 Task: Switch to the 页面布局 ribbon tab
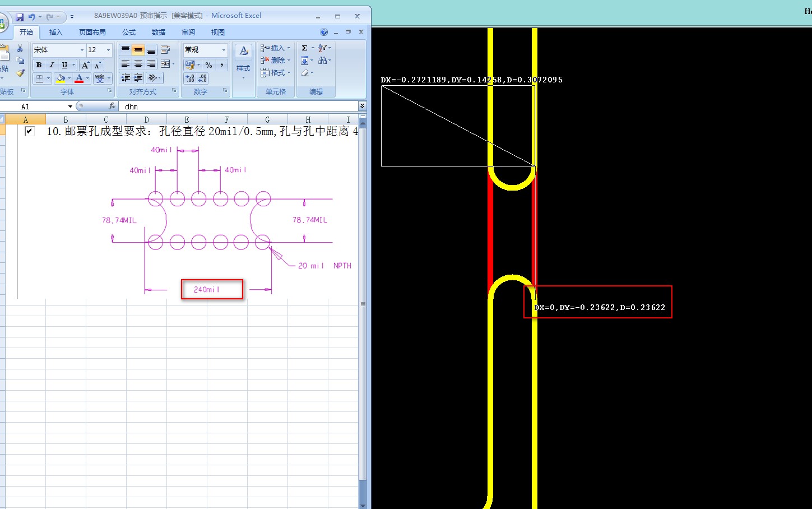[x=92, y=33]
